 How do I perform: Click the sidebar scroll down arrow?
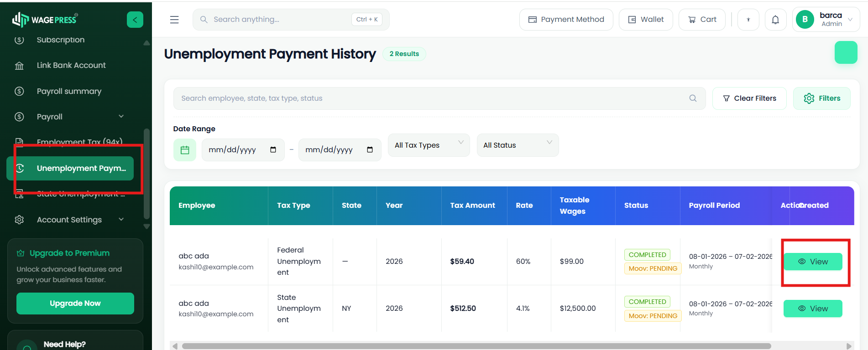pos(146,226)
